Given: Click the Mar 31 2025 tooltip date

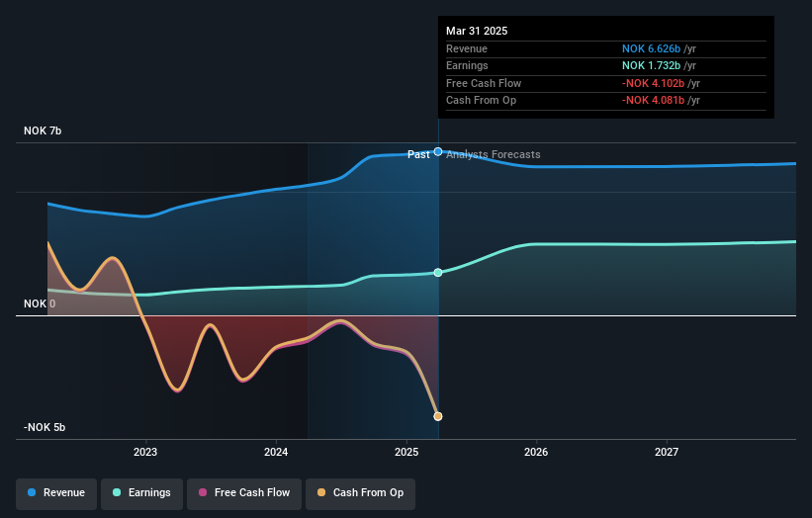Looking at the screenshot, I should (477, 31).
